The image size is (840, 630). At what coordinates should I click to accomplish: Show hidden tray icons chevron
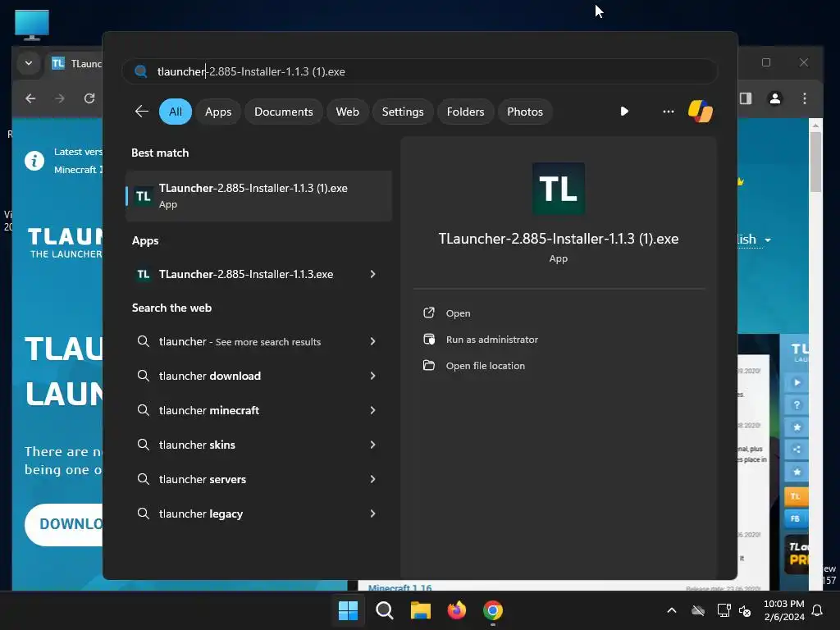(x=671, y=610)
